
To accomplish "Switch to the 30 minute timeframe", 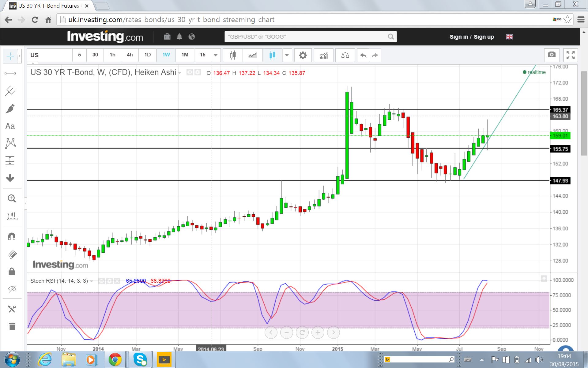I will coord(95,55).
